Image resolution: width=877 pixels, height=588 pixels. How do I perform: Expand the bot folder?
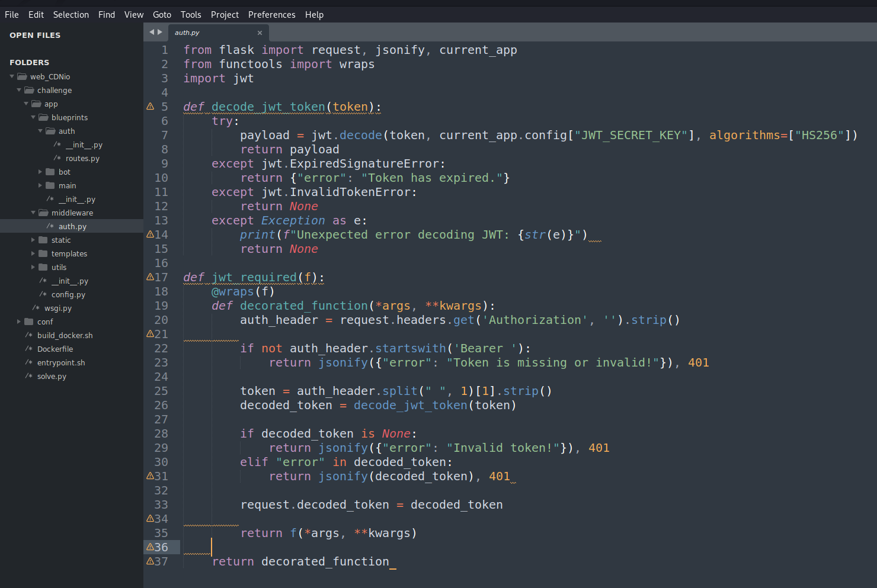click(40, 172)
